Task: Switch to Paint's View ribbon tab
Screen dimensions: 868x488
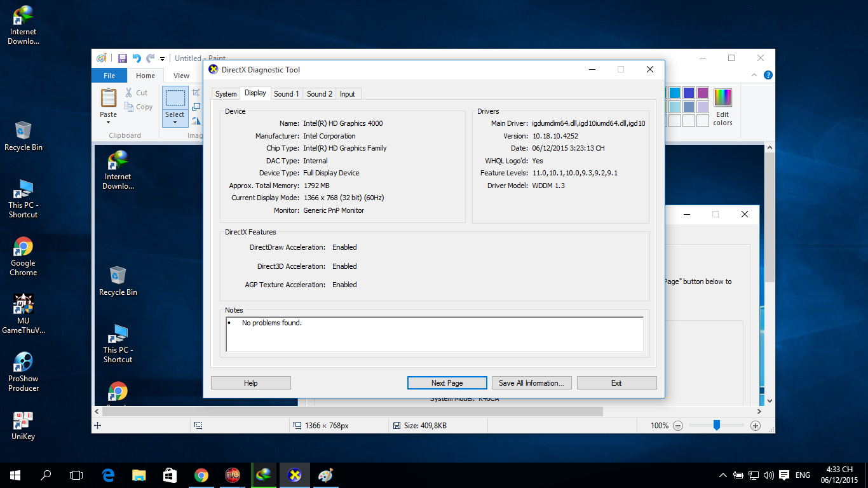Action: [x=181, y=76]
